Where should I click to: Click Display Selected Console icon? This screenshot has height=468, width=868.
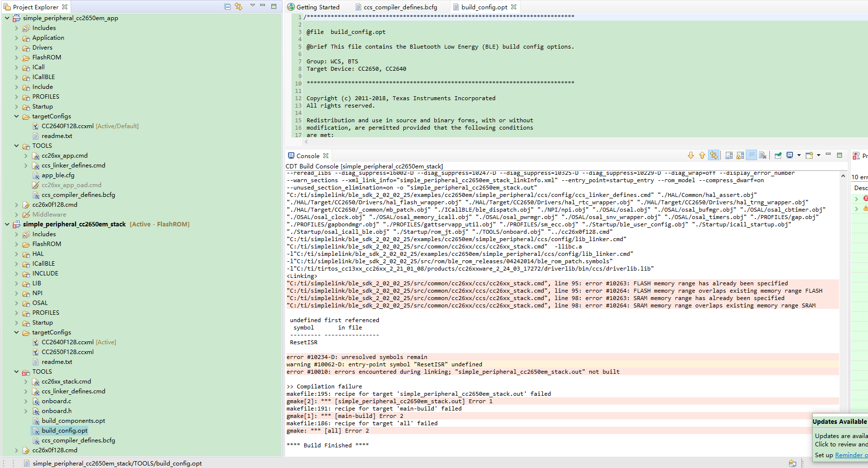point(789,155)
